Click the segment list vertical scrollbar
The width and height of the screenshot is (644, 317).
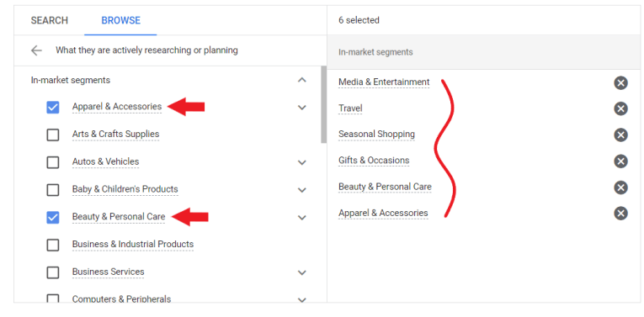[x=323, y=104]
